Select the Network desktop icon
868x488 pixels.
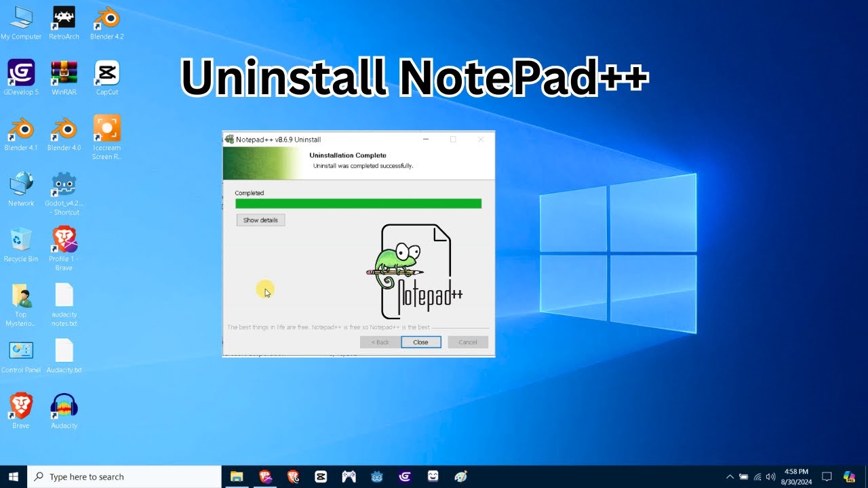(x=21, y=188)
